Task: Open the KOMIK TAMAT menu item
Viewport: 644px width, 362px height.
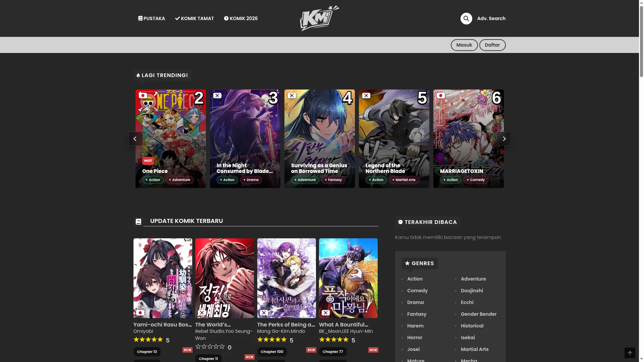Action: [x=195, y=18]
